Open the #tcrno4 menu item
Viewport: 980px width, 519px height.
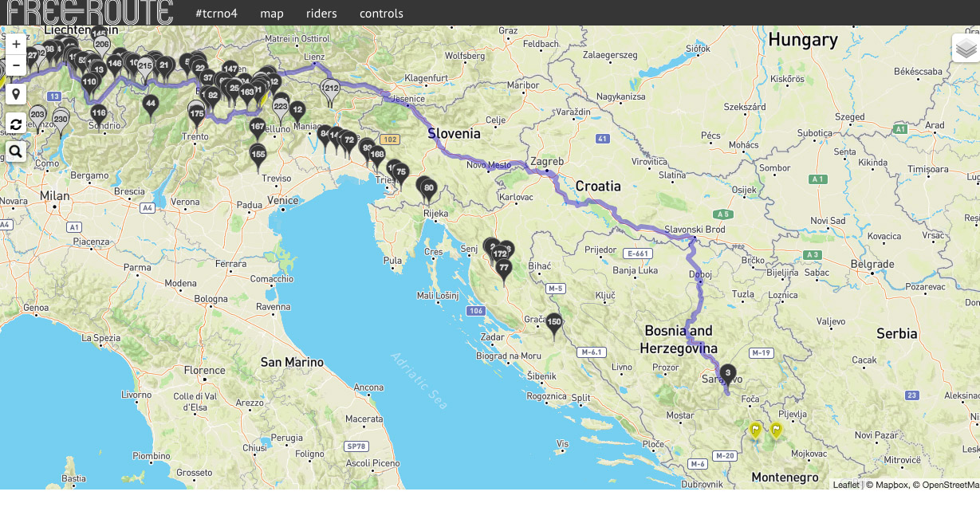(216, 14)
